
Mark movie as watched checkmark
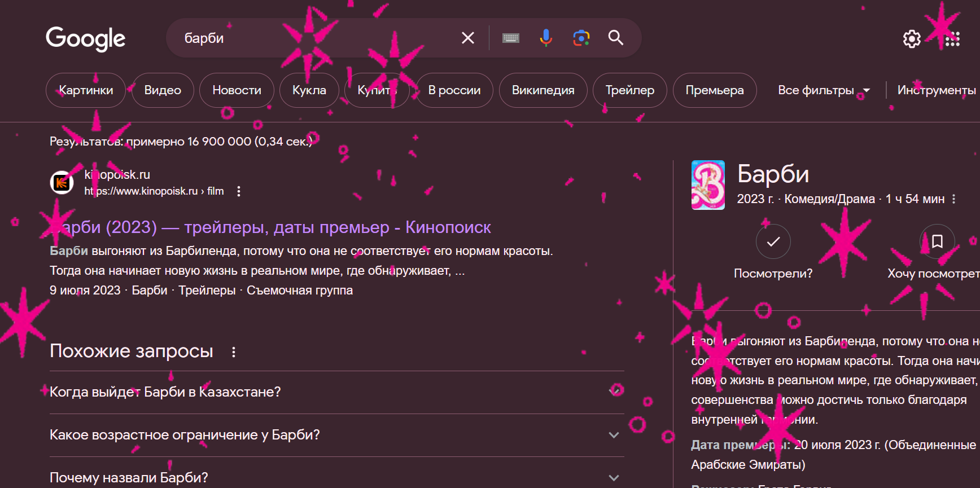[773, 241]
